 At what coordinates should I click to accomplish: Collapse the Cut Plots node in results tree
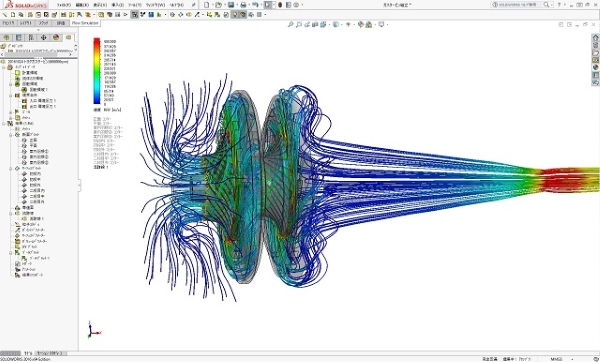11,135
